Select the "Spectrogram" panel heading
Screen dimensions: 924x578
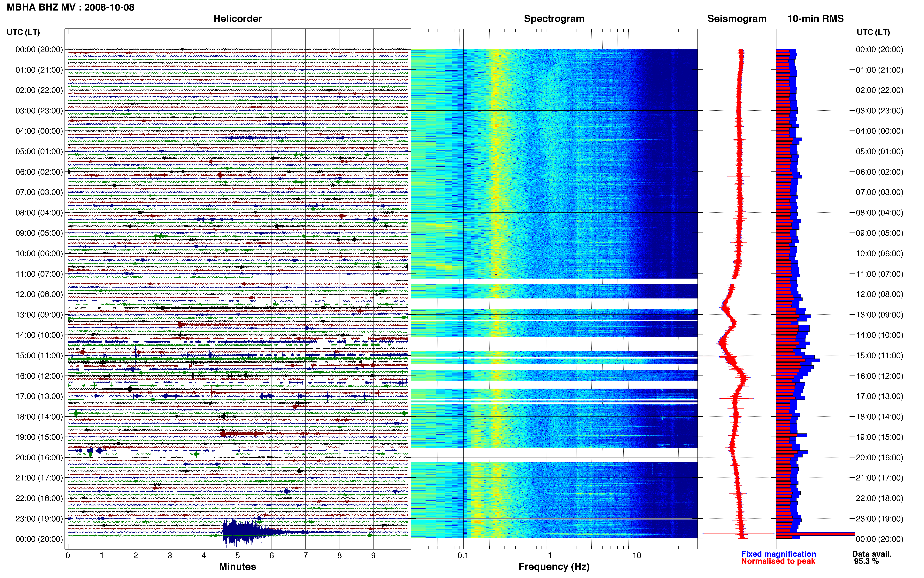(554, 19)
